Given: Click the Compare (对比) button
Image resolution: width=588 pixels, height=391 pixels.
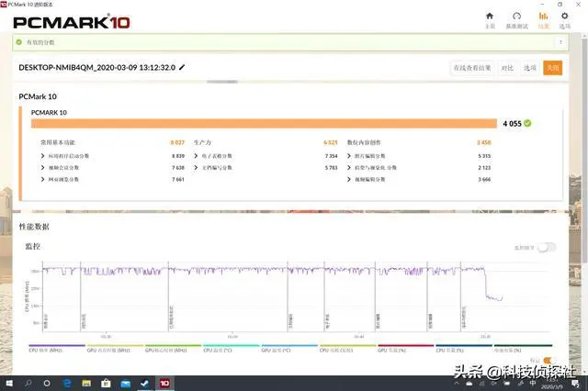Looking at the screenshot, I should 507,68.
